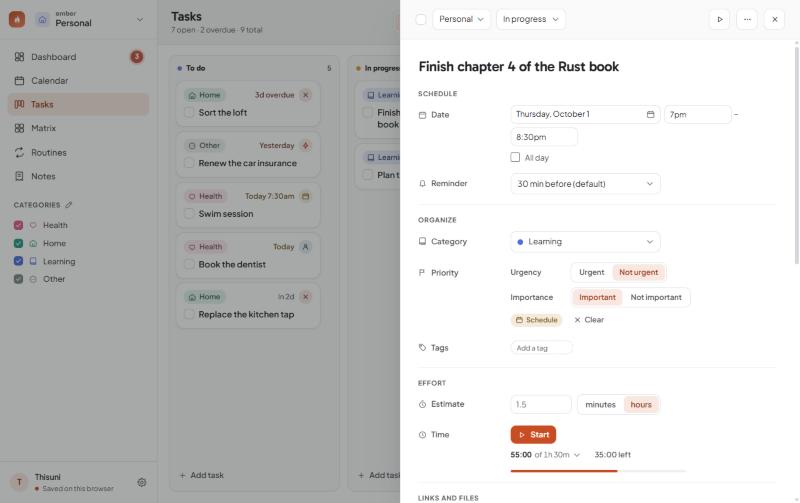800x503 pixels.
Task: Check off Sort the loft task
Action: point(189,112)
